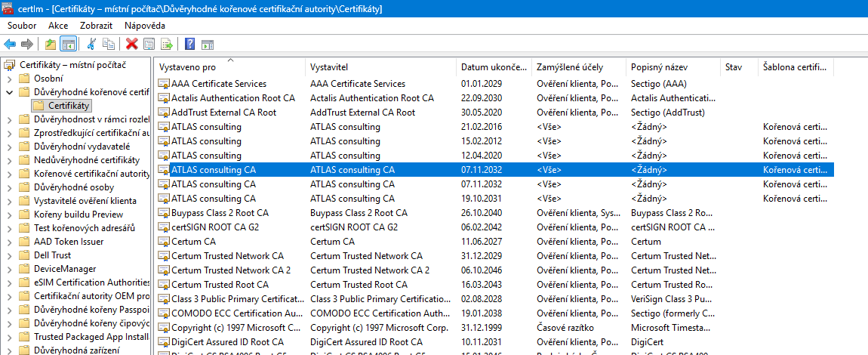Sort by Šablona certifikátu column header
The height and width of the screenshot is (355, 868).
796,67
